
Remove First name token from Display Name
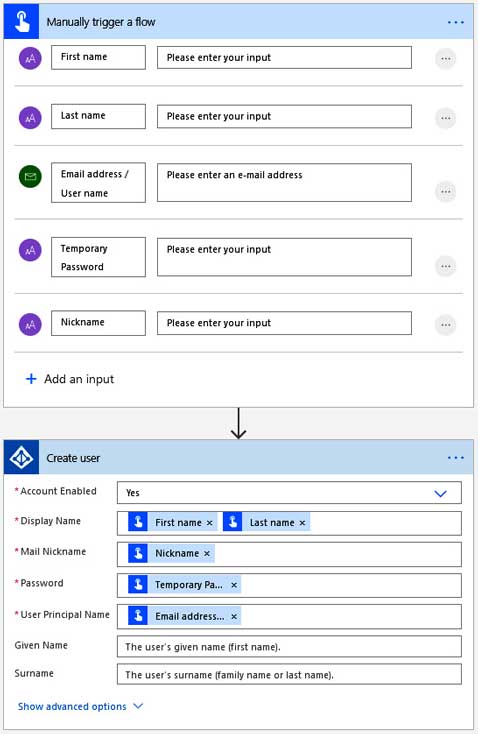pyautogui.click(x=209, y=522)
